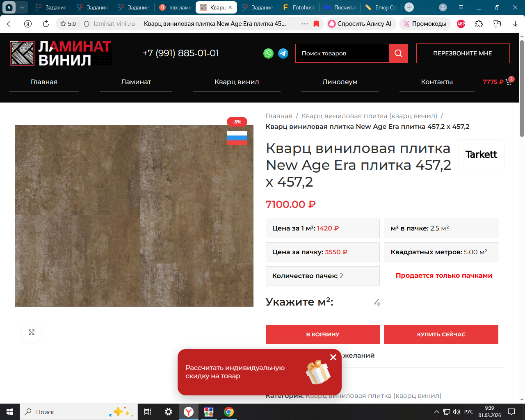The height and width of the screenshot is (420, 525).
Task: Select the 7100.00 ₽ product price
Action: (291, 204)
